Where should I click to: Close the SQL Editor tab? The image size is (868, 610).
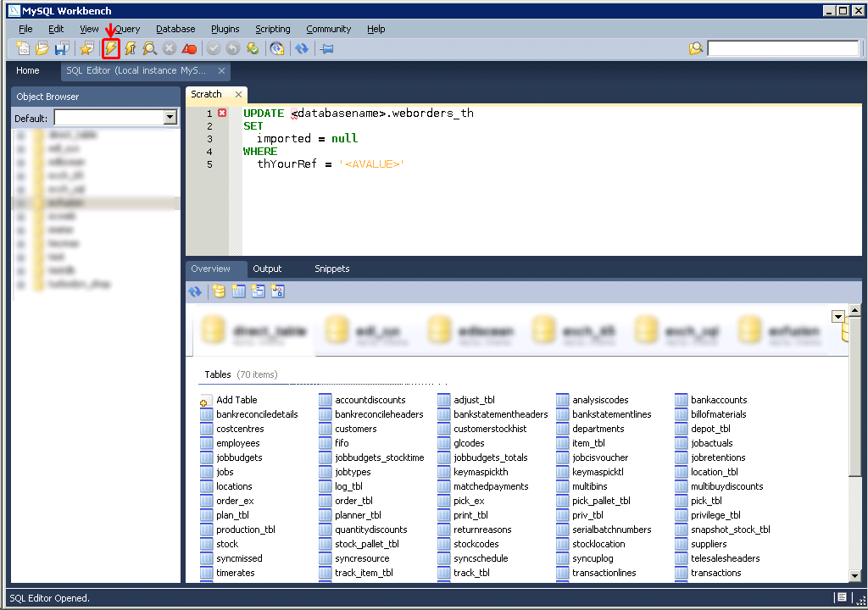coord(221,70)
